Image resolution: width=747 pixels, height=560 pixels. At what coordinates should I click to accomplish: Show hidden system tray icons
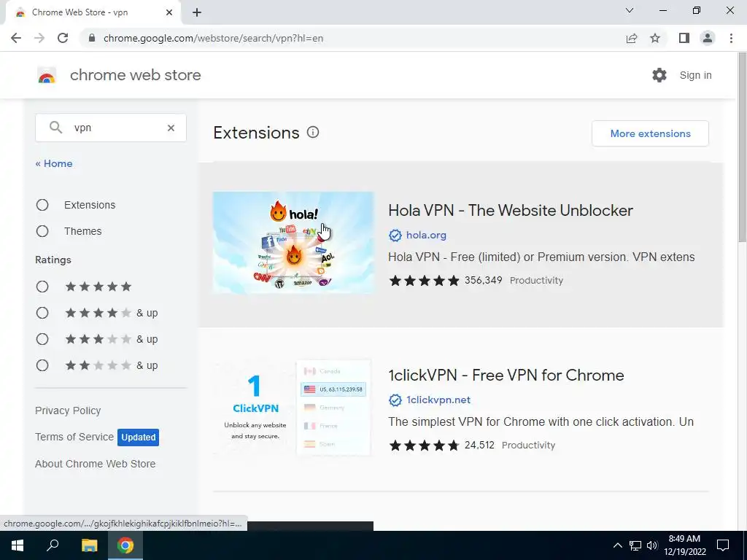(617, 545)
